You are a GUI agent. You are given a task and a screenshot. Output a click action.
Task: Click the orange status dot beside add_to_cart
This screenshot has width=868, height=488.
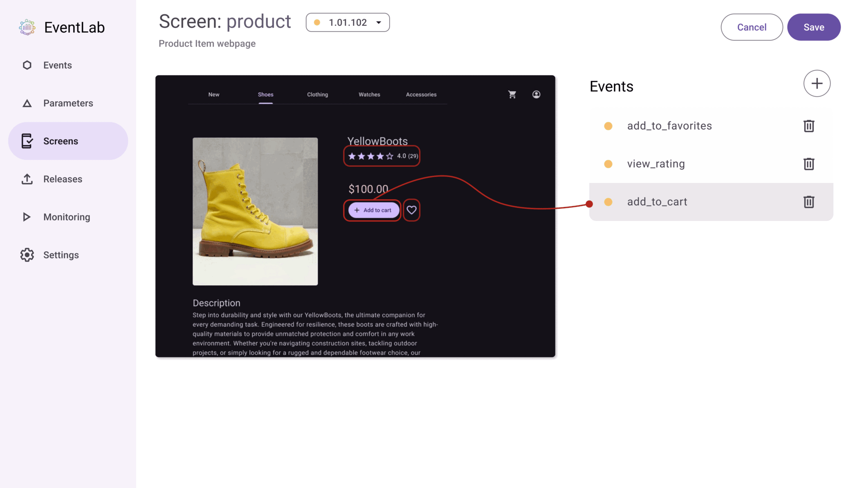pyautogui.click(x=608, y=202)
